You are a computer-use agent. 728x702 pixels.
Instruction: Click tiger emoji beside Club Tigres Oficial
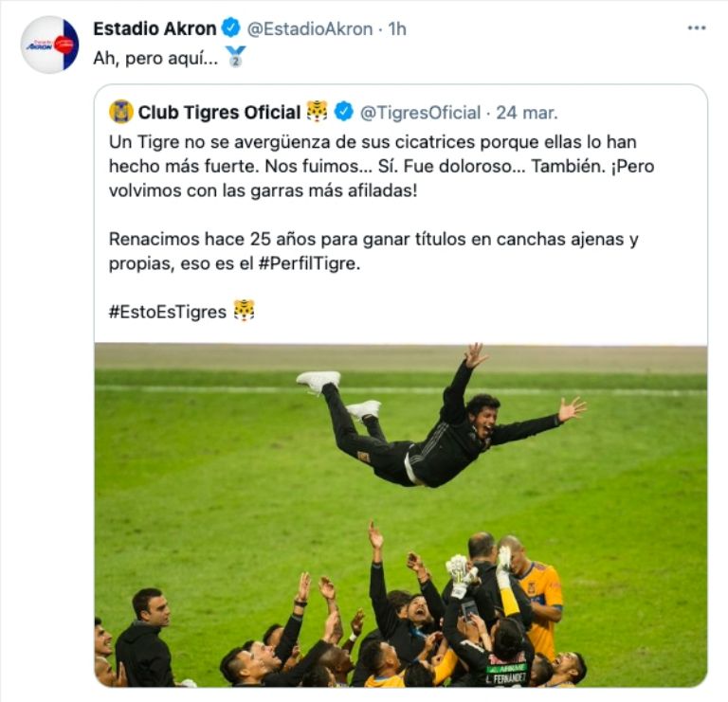[x=318, y=112]
